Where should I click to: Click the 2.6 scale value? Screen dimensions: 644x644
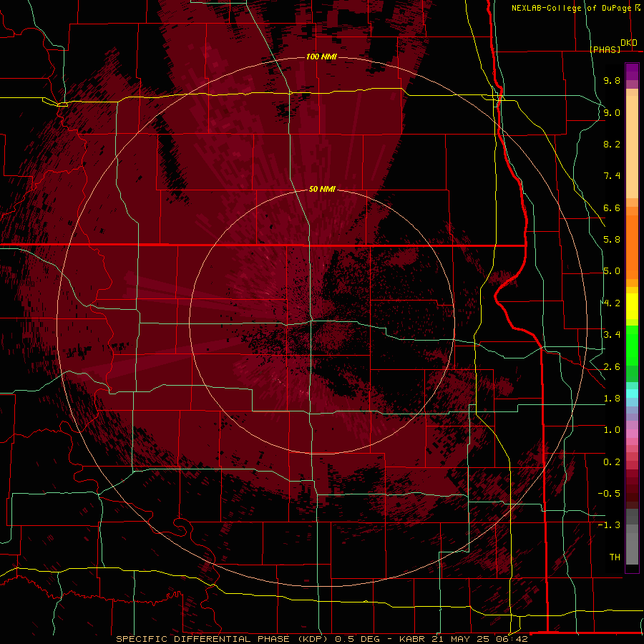612,367
